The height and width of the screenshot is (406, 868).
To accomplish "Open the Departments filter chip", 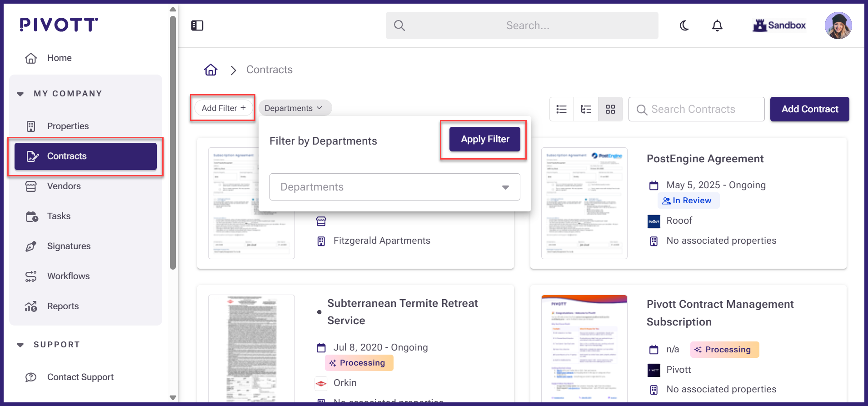I will (x=295, y=108).
